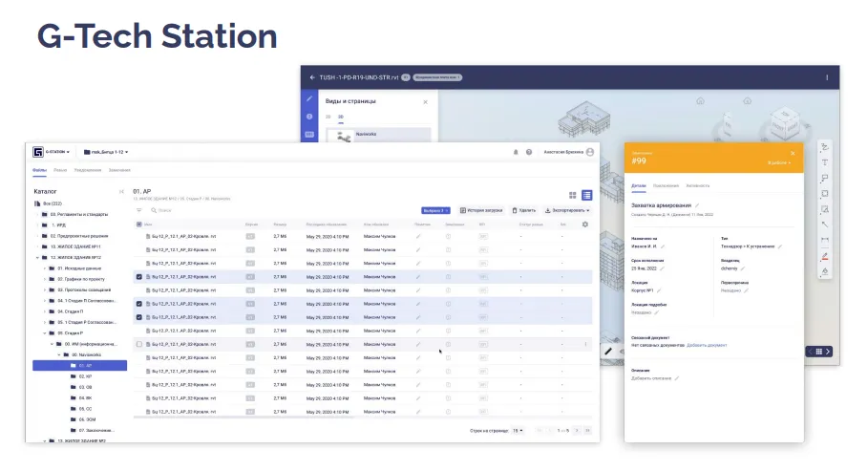This screenshot has width=868, height=471.
Task: Click the help question mark icon
Action: (x=528, y=152)
